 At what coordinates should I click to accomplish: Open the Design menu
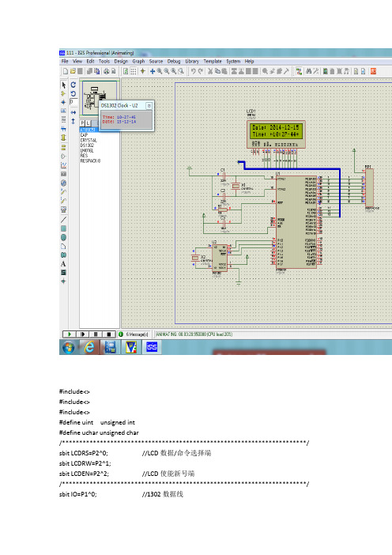(121, 61)
